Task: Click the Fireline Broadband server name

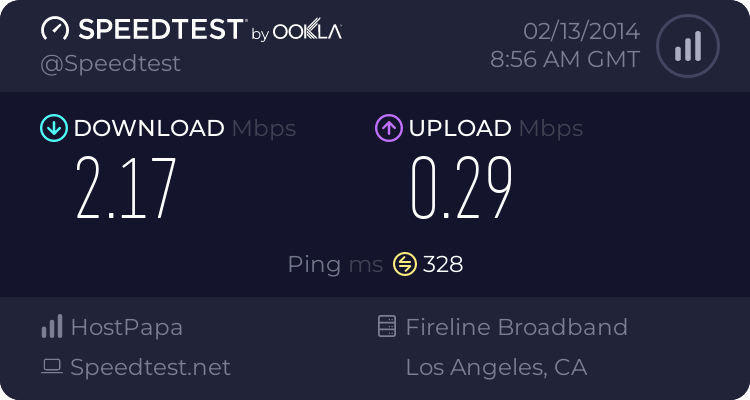Action: [x=516, y=327]
